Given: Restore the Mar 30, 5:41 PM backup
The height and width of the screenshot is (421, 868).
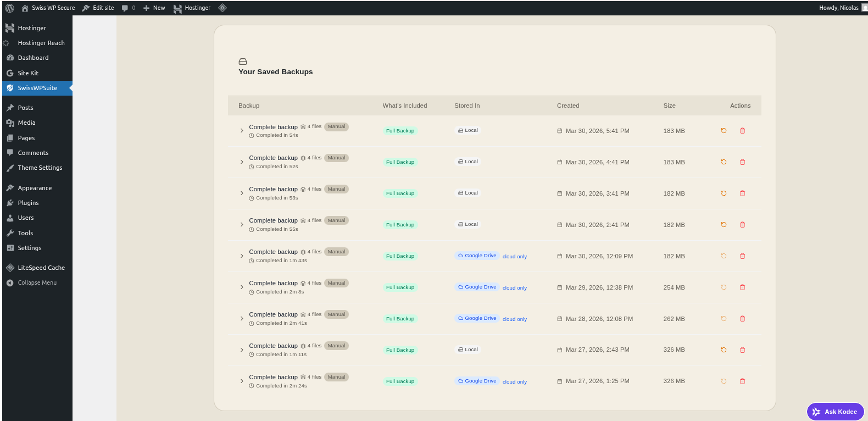Looking at the screenshot, I should coord(724,131).
